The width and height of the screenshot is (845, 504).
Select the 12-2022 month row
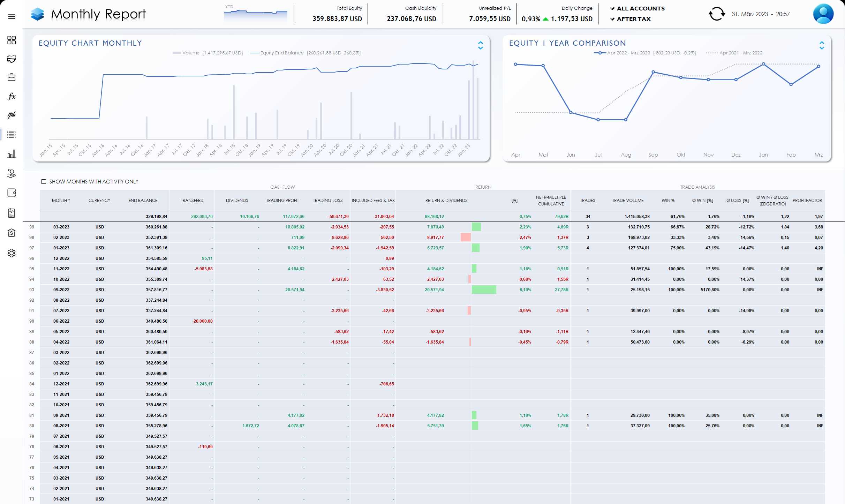click(432, 258)
